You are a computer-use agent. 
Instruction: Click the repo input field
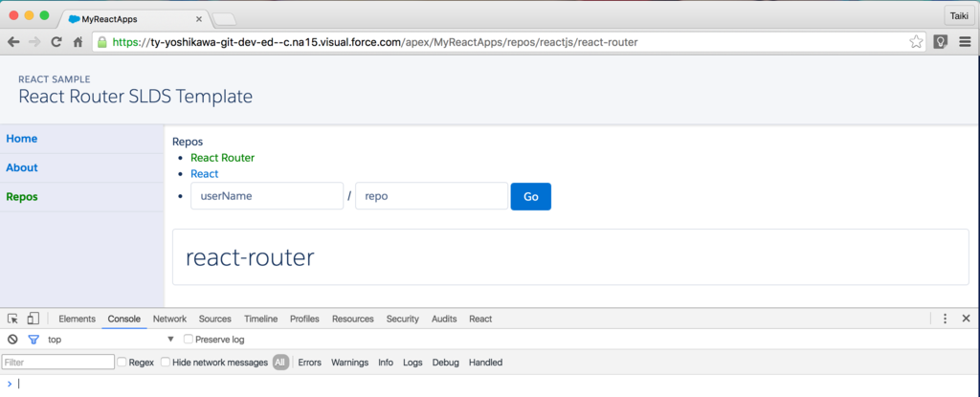[x=432, y=196]
